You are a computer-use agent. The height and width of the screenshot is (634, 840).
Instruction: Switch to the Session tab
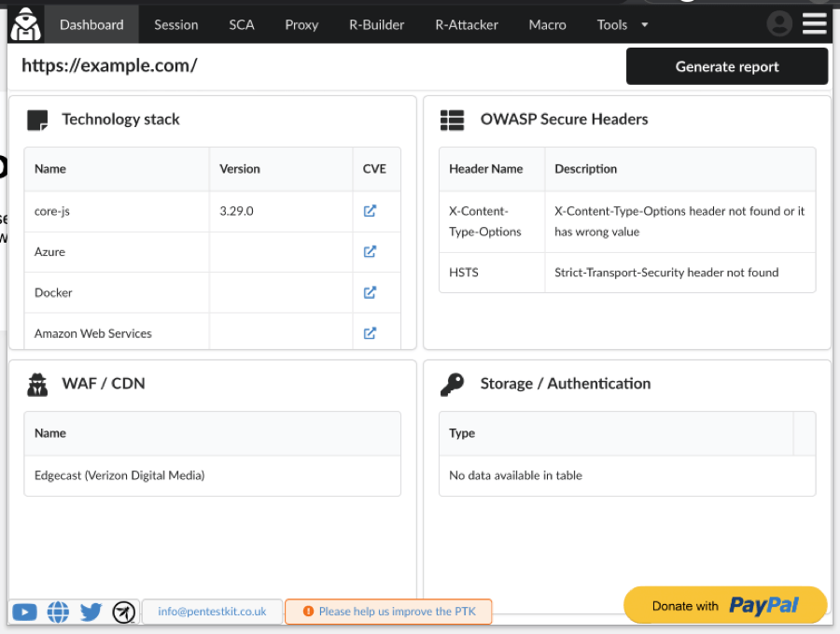pos(176,25)
